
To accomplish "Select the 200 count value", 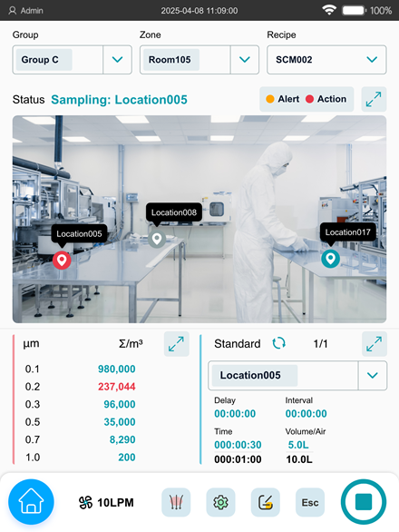I will tap(127, 457).
